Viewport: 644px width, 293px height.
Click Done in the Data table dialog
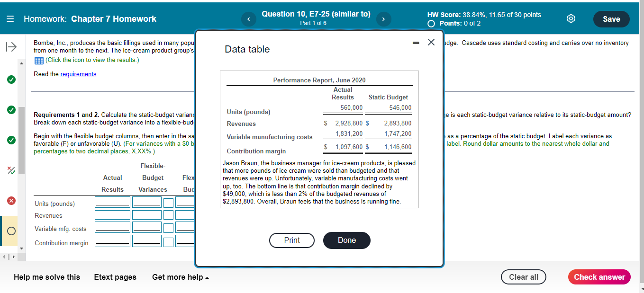tap(347, 240)
